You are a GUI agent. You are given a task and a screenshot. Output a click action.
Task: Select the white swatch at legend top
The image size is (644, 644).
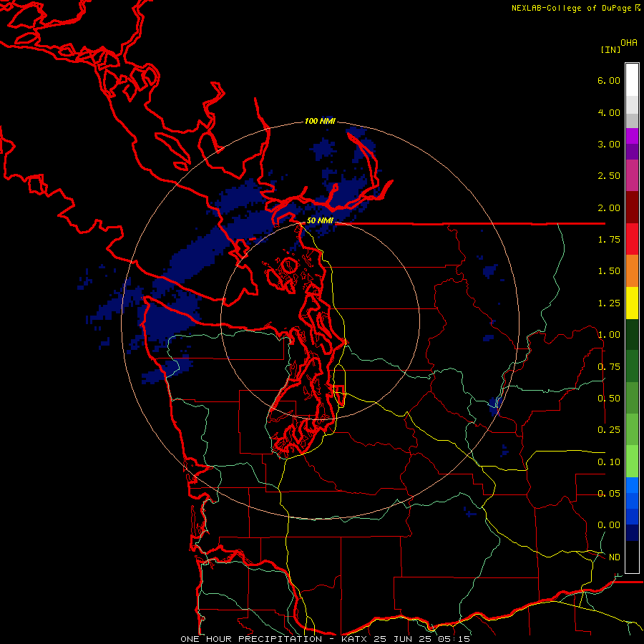click(632, 79)
